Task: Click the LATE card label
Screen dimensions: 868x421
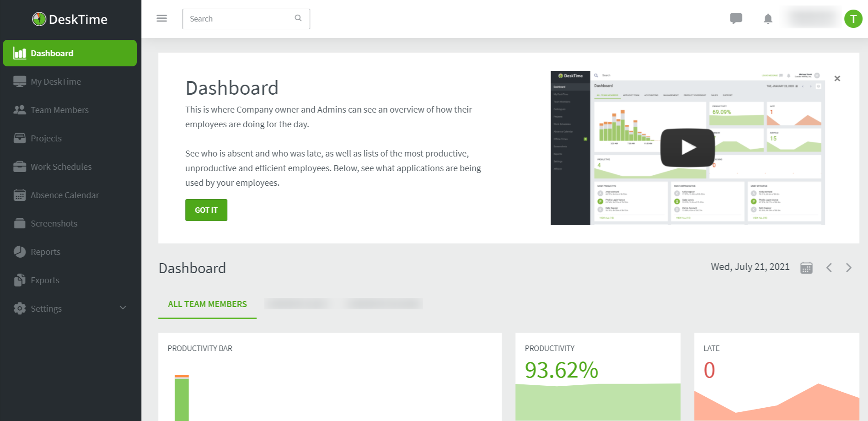Action: (712, 348)
